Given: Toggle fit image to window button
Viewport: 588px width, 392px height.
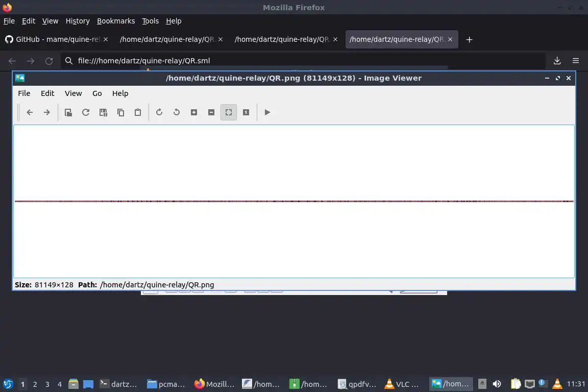Looking at the screenshot, I should (x=229, y=112).
